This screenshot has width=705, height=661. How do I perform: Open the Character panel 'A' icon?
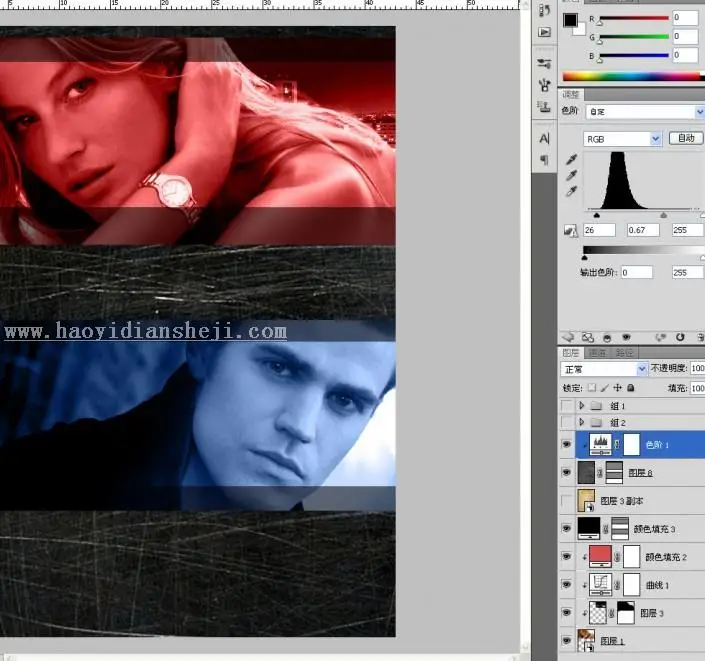(544, 138)
